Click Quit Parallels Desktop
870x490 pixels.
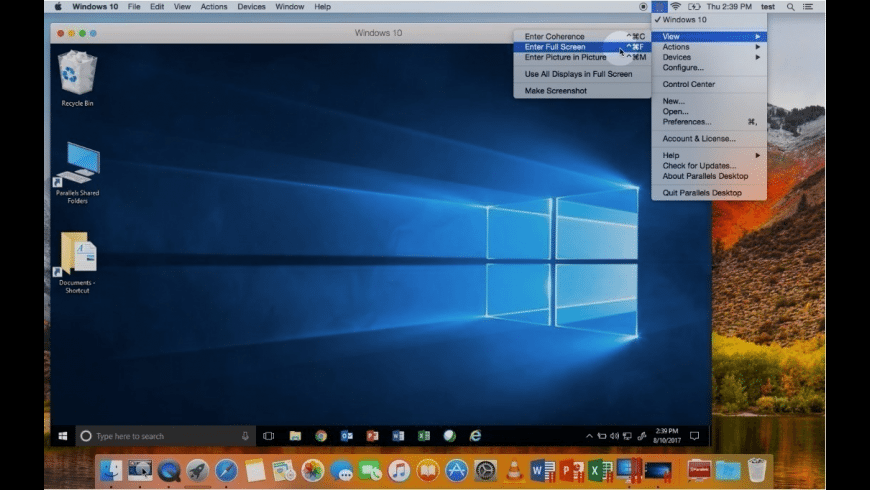click(x=702, y=193)
